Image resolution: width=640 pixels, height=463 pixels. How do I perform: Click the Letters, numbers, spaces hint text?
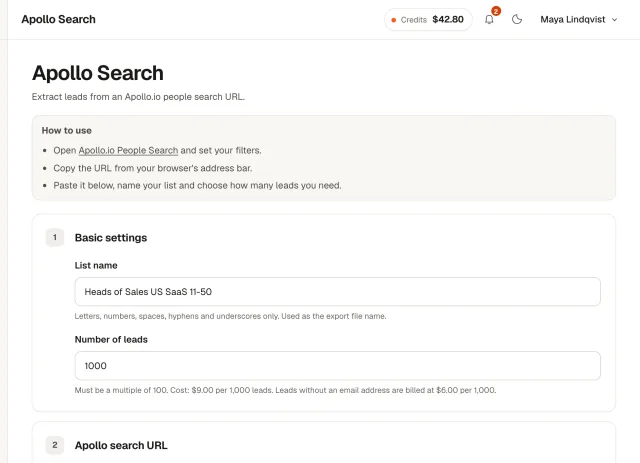(230, 316)
